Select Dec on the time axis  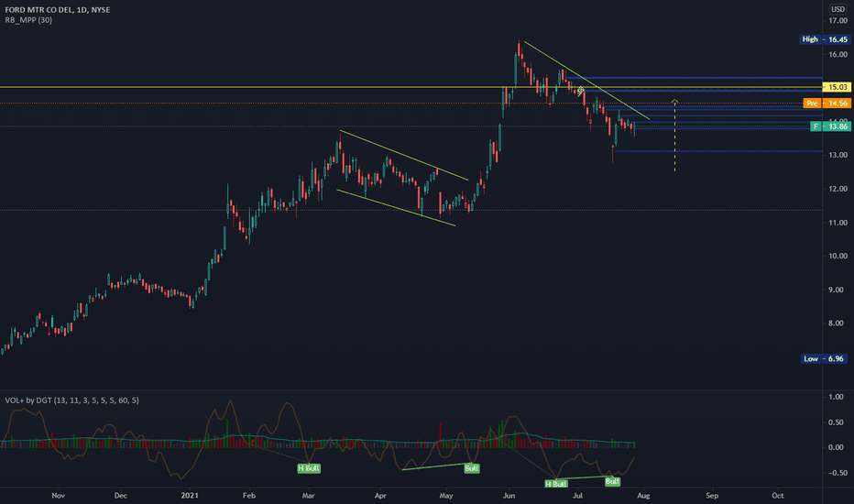(120, 496)
